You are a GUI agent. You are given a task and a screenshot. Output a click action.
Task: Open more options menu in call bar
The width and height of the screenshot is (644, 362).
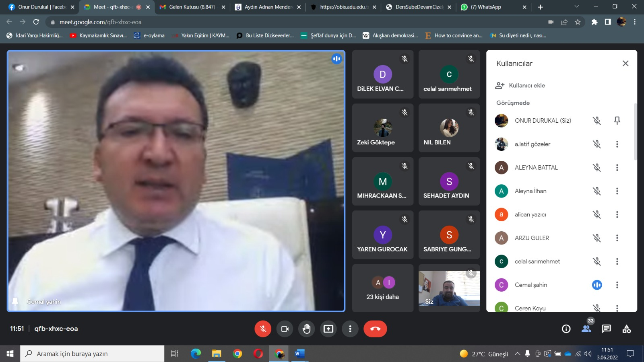click(350, 329)
